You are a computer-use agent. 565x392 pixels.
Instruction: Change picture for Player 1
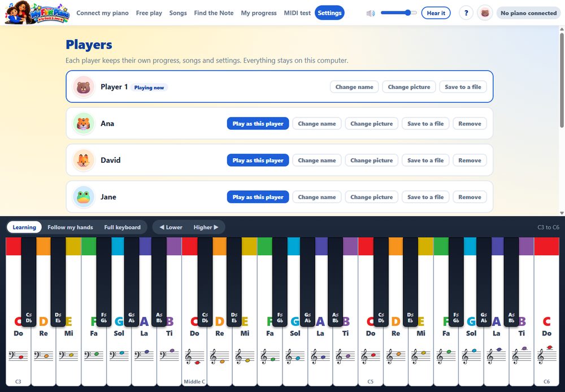pyautogui.click(x=409, y=87)
